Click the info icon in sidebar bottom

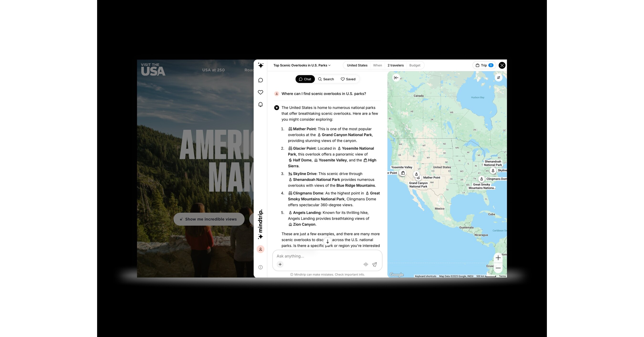[x=261, y=267]
